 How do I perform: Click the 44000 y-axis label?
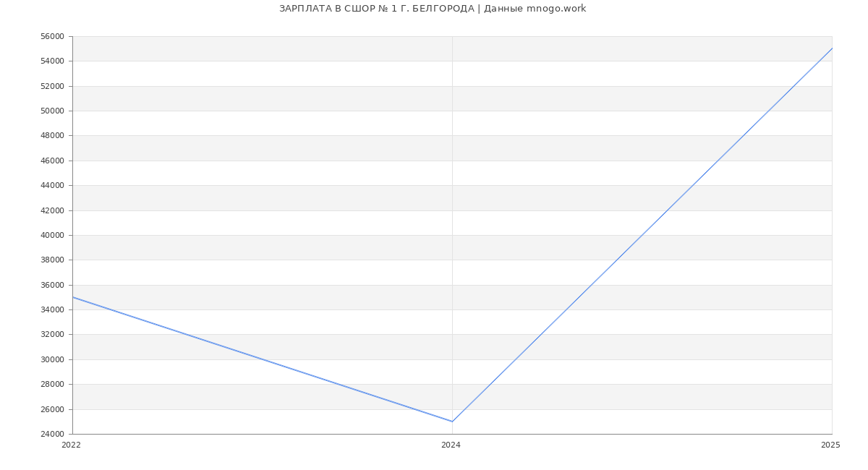52,186
